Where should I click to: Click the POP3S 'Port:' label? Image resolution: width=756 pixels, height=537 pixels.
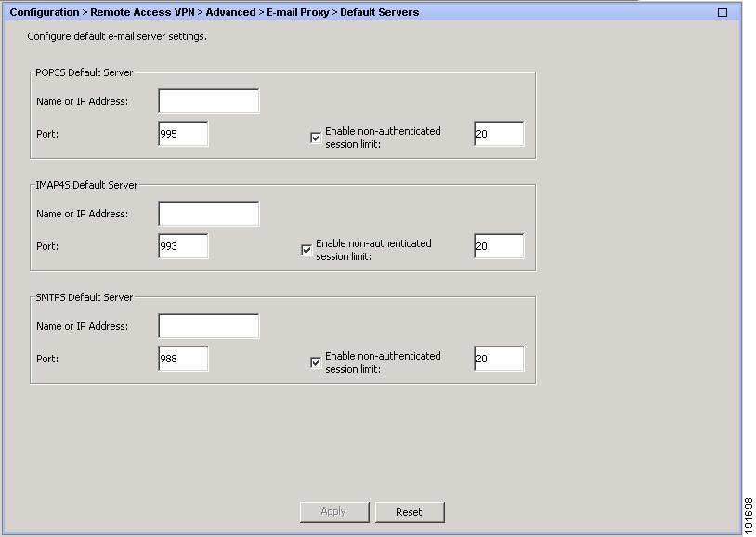tap(47, 134)
